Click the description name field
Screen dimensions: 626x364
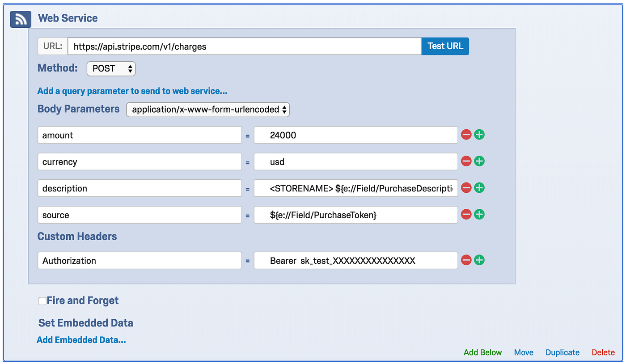click(140, 188)
